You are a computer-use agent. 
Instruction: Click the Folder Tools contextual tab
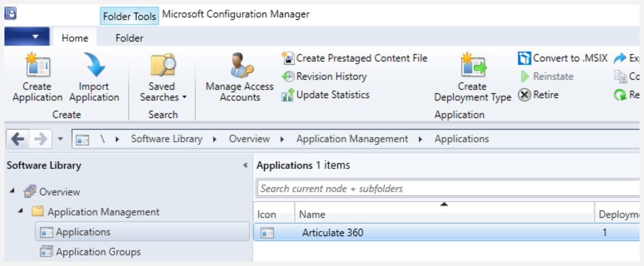129,17
